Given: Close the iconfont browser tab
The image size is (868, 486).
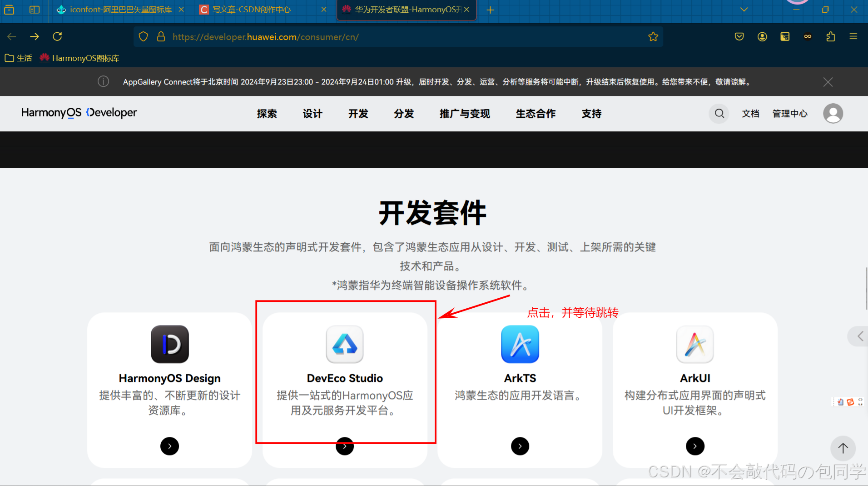Looking at the screenshot, I should pos(181,10).
